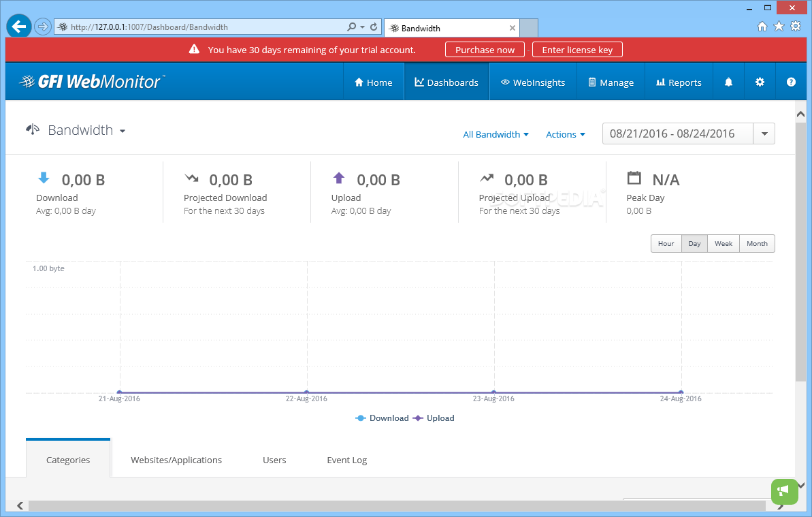Open the Home menu
The height and width of the screenshot is (517, 812).
tap(374, 82)
